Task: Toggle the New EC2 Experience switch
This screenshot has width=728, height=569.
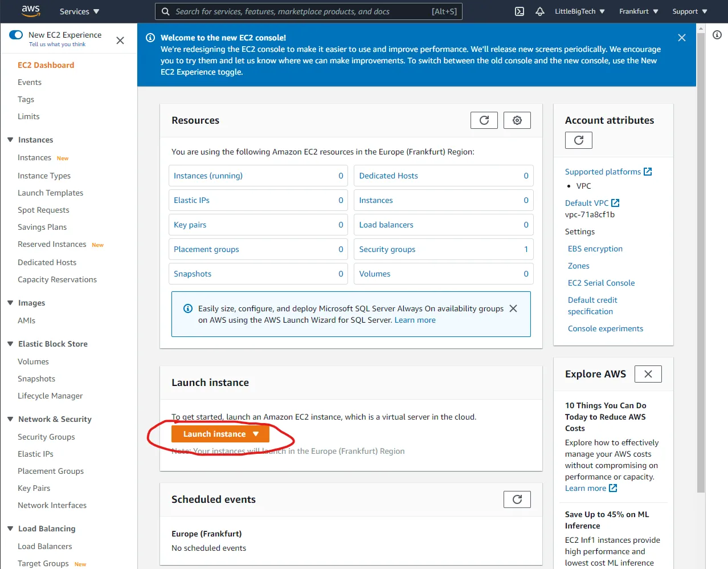Action: [16, 35]
